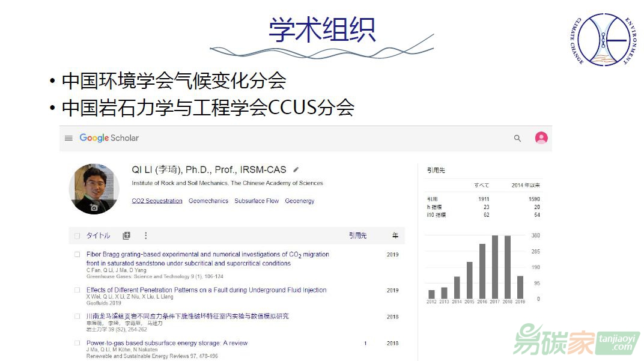
Task: Check the Power-to-gas article checkbox
Action: point(77,343)
